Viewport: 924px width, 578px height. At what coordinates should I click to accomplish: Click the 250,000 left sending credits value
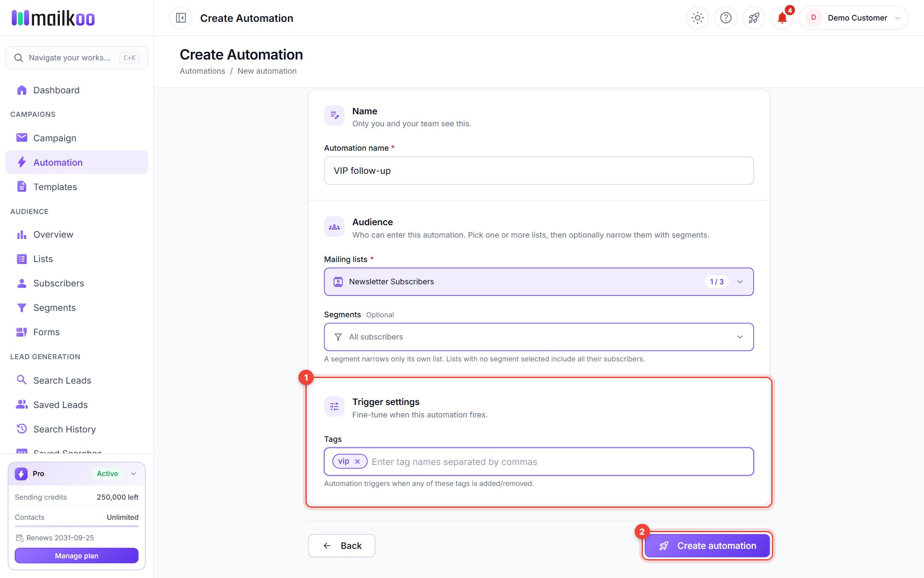click(118, 498)
